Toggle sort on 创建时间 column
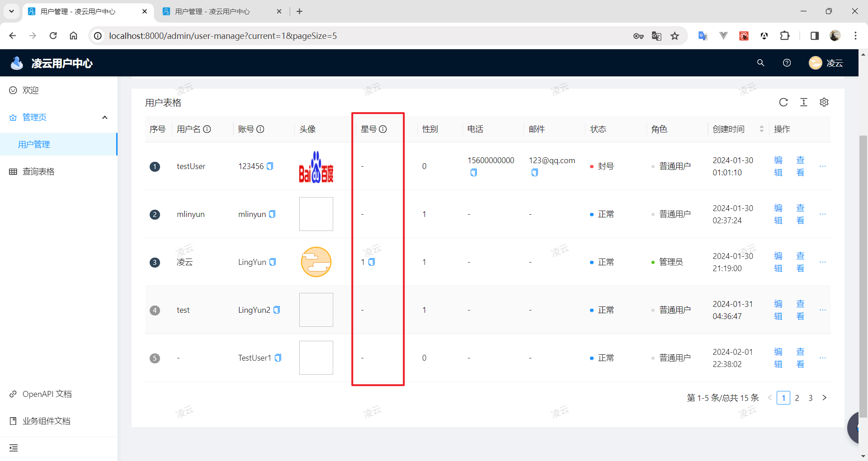Screen dimensions: 868x461 pos(761,129)
